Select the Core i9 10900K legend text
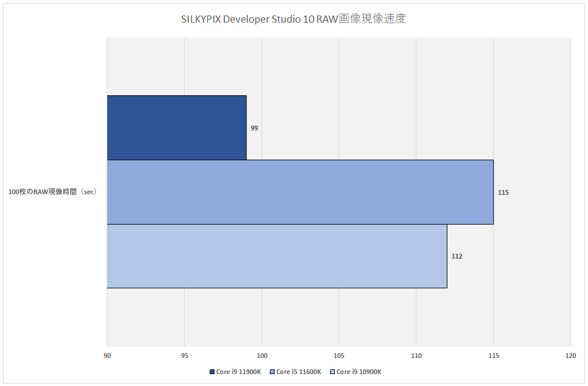This screenshot has width=588, height=386. click(359, 372)
